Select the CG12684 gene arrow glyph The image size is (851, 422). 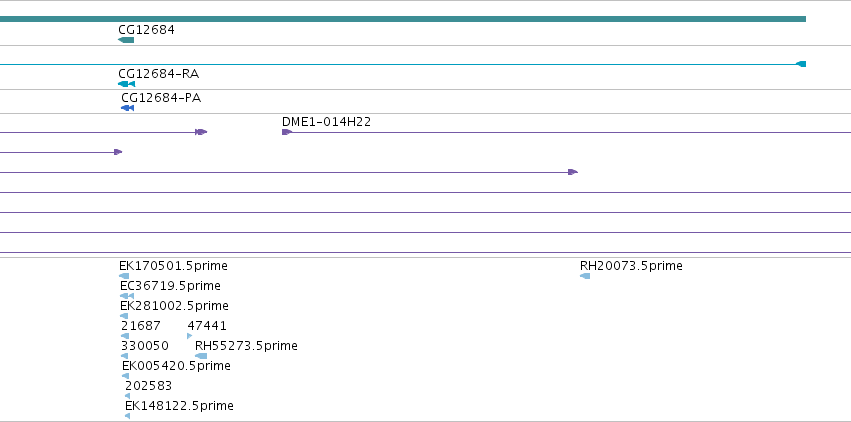point(126,40)
